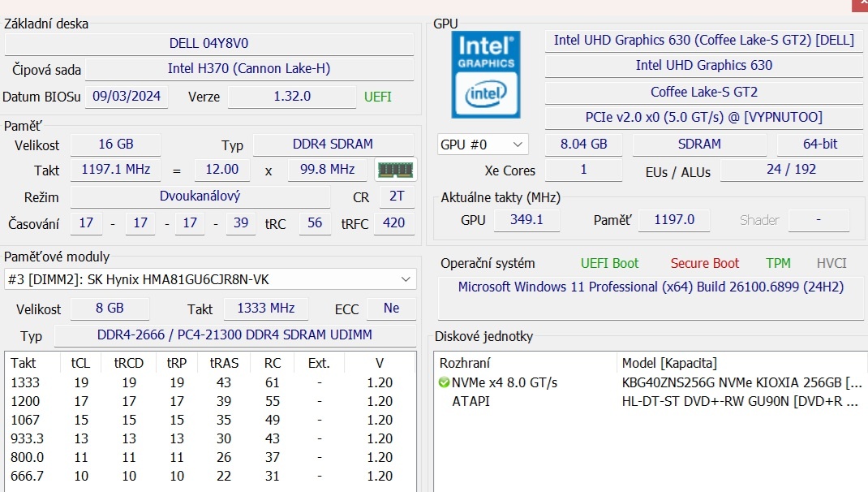Viewport: 868px width, 492px height.
Task: Toggle the Dvoukanálový memory mode field
Action: click(x=199, y=196)
